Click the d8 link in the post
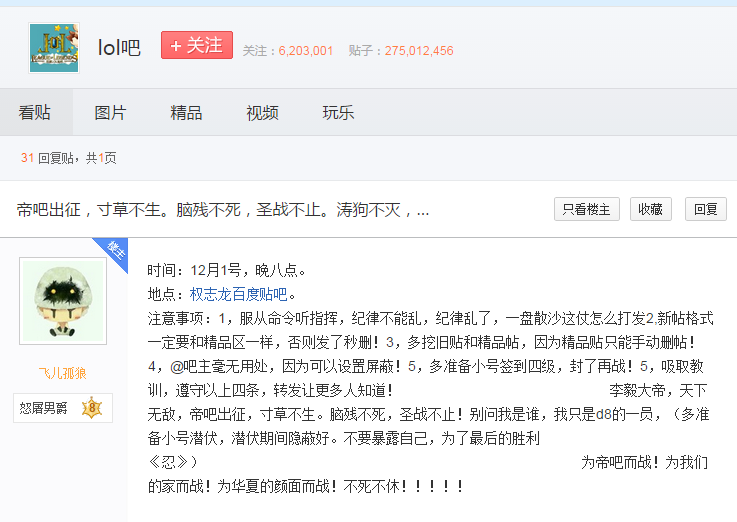 click(x=603, y=413)
